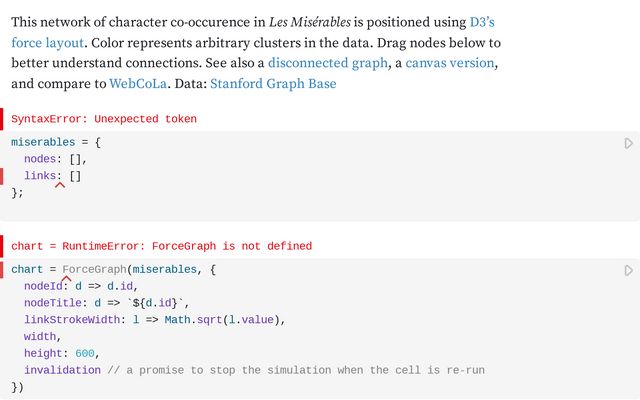Click the SyntaxError: Unexpected token message

(104, 119)
